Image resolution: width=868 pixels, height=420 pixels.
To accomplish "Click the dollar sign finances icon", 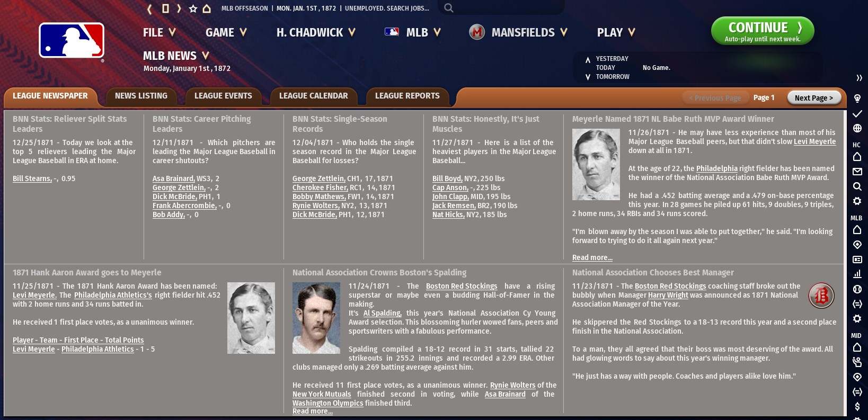I will [857, 407].
